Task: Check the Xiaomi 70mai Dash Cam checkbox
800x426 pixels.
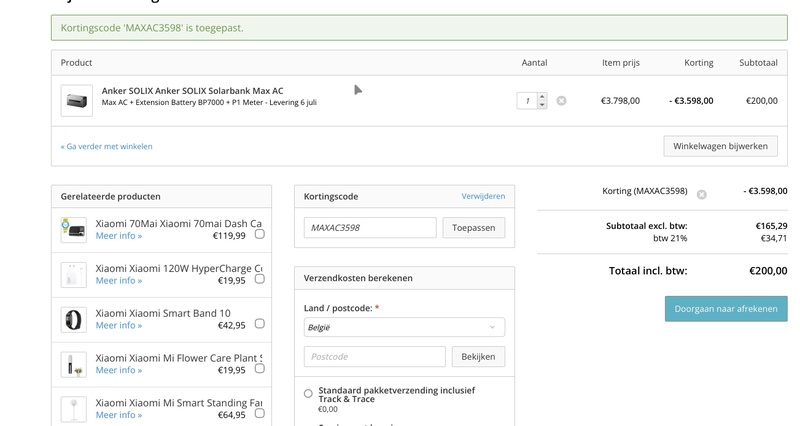Action: (260, 234)
